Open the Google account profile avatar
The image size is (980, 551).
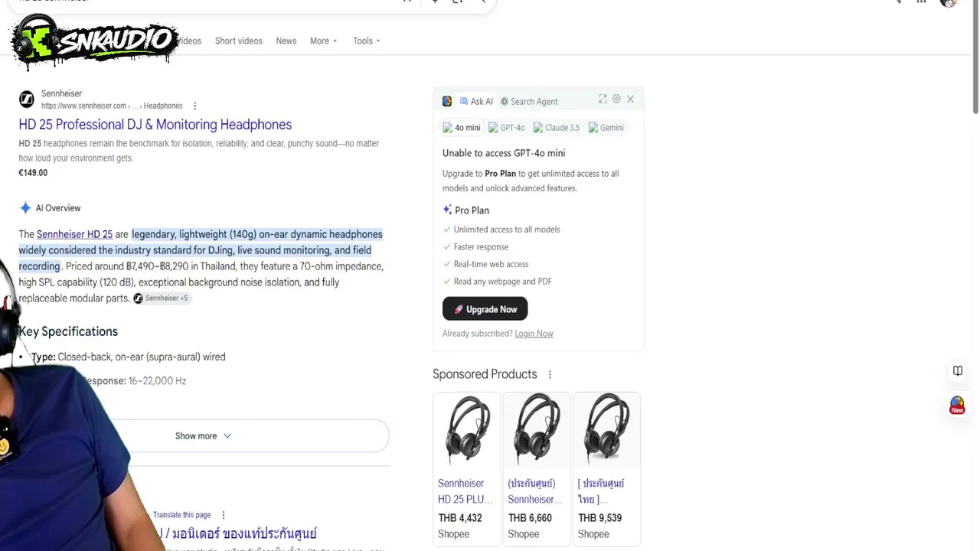(x=949, y=2)
